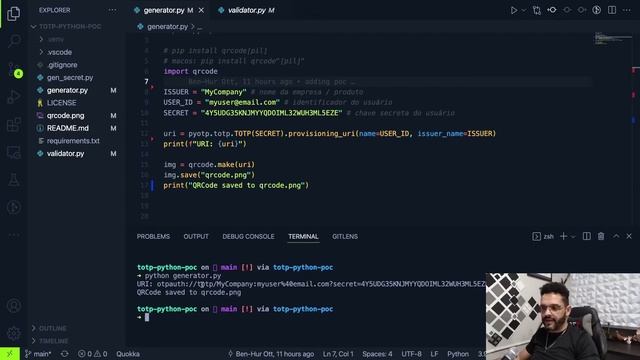This screenshot has height=360, width=640.
Task: Split the terminal panel
Action: [587, 236]
